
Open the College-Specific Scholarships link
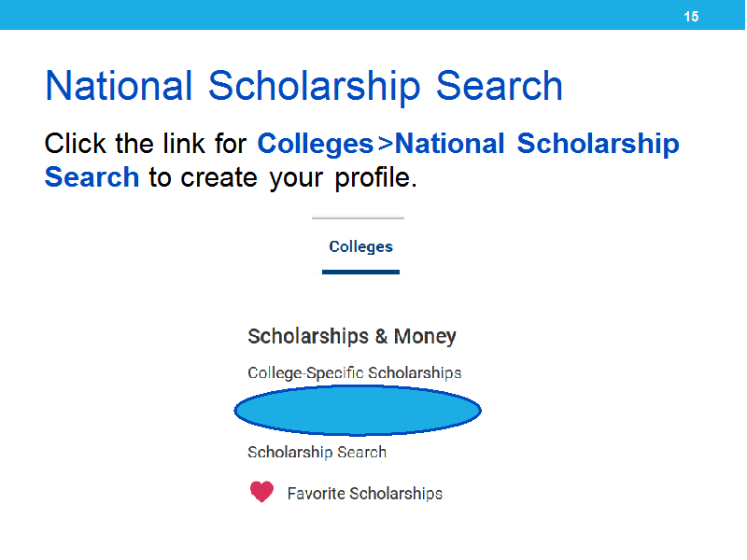(x=355, y=372)
